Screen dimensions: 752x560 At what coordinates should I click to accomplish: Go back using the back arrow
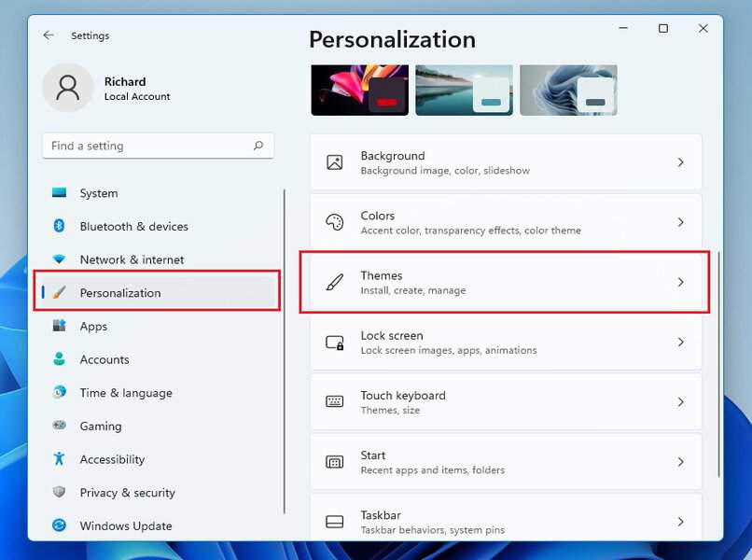[x=49, y=35]
